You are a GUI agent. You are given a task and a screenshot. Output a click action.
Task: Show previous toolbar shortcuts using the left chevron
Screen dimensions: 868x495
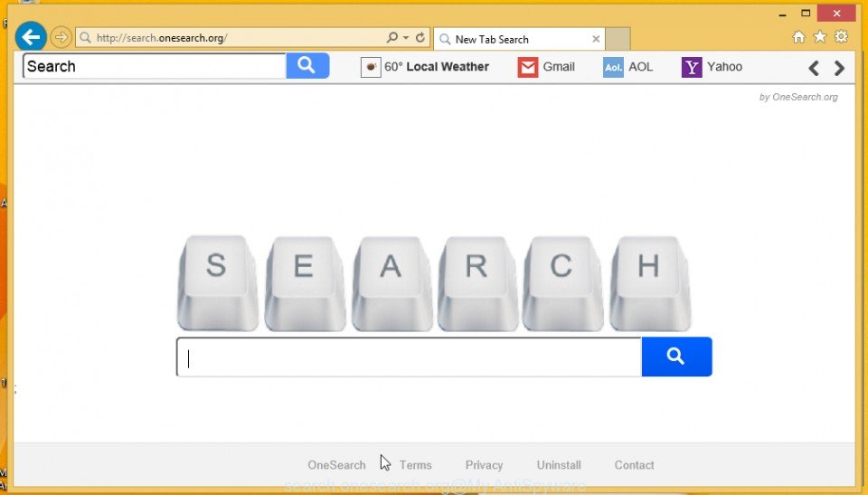coord(813,68)
